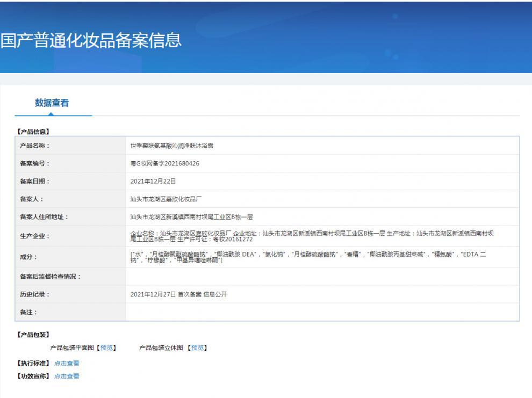Screen dimensions: 532x398
Task: Click the 产品包装立体图 label text
Action: click(x=161, y=348)
